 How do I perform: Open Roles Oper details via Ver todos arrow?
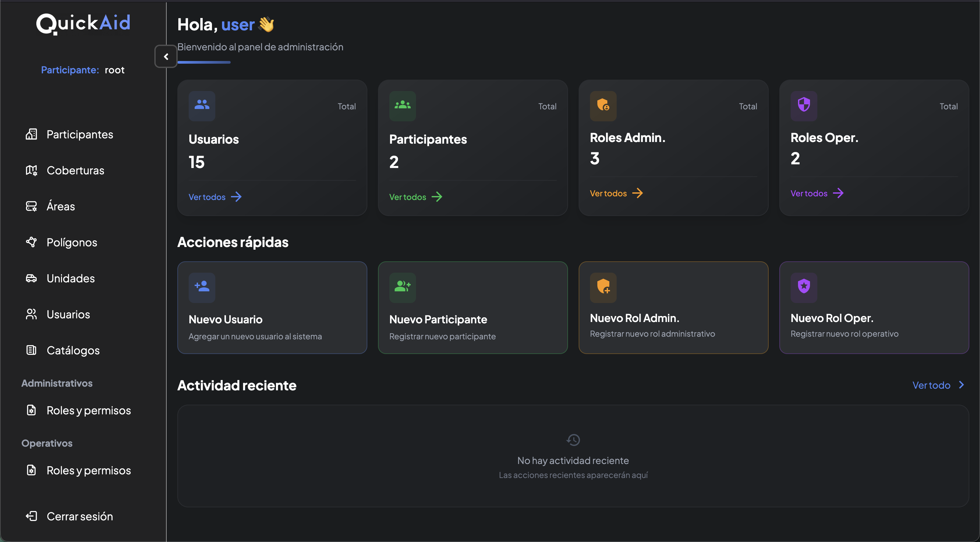pyautogui.click(x=817, y=193)
